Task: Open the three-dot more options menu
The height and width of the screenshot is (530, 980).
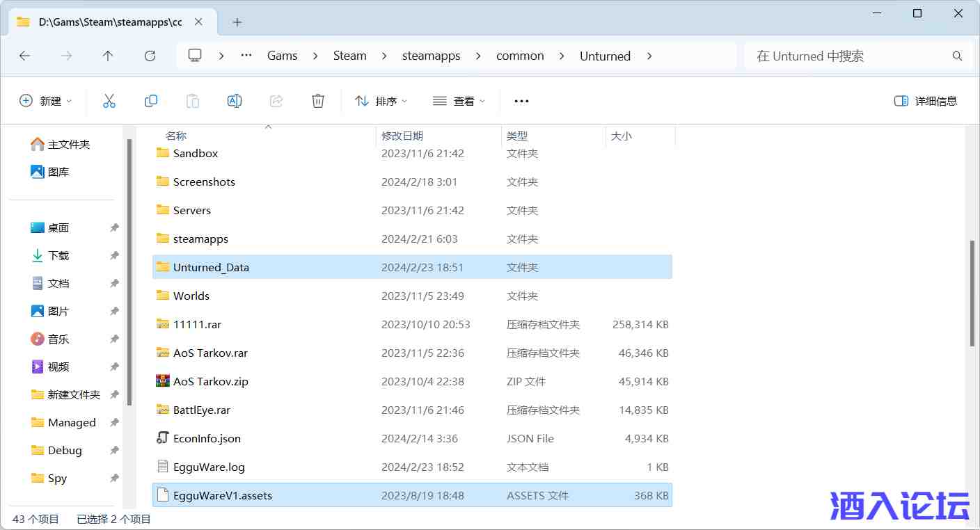Action: point(521,101)
